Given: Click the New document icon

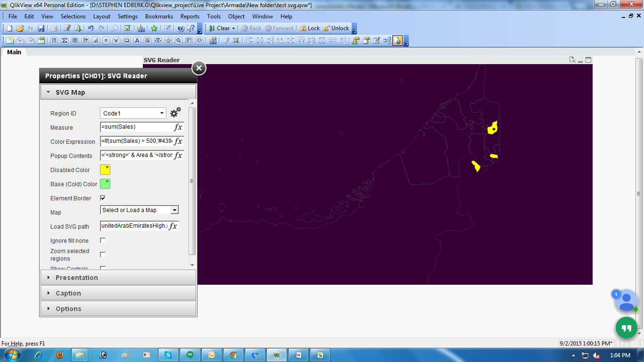Looking at the screenshot, I should tap(9, 28).
